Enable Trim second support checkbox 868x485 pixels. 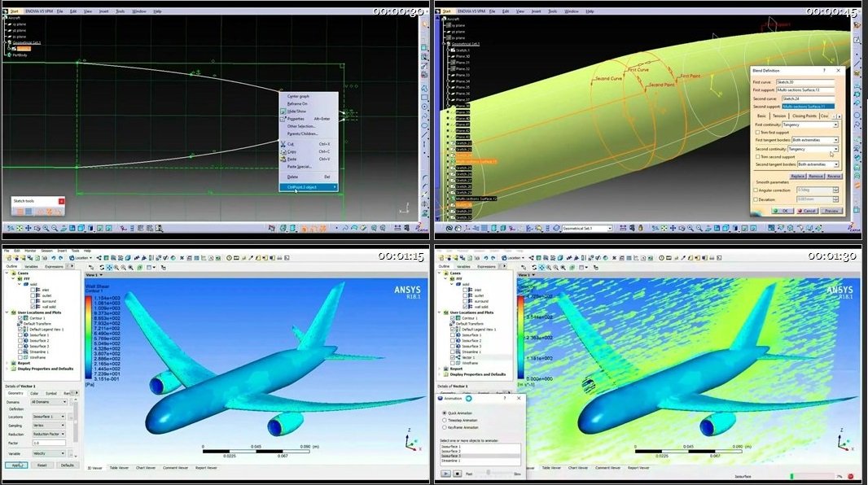click(757, 157)
